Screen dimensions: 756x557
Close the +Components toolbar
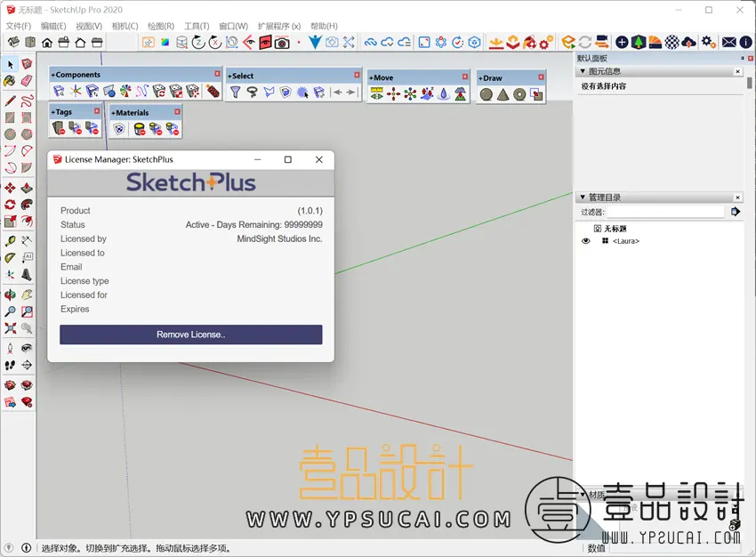point(217,74)
